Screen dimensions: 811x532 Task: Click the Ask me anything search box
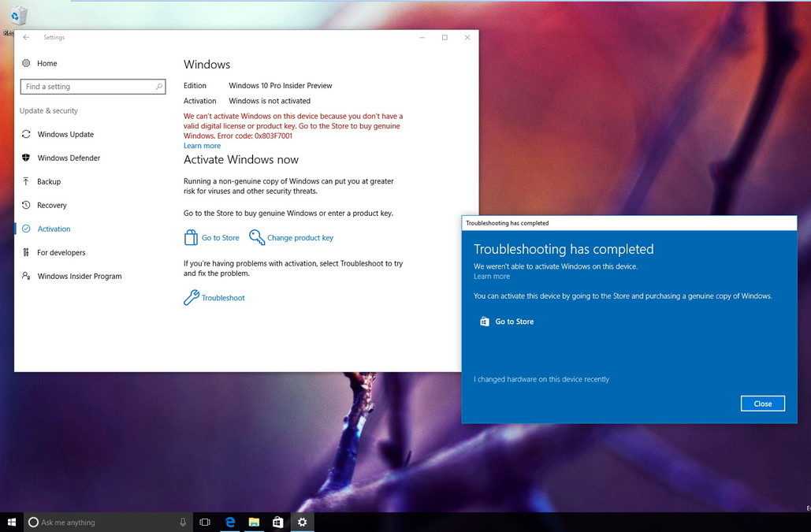point(109,523)
